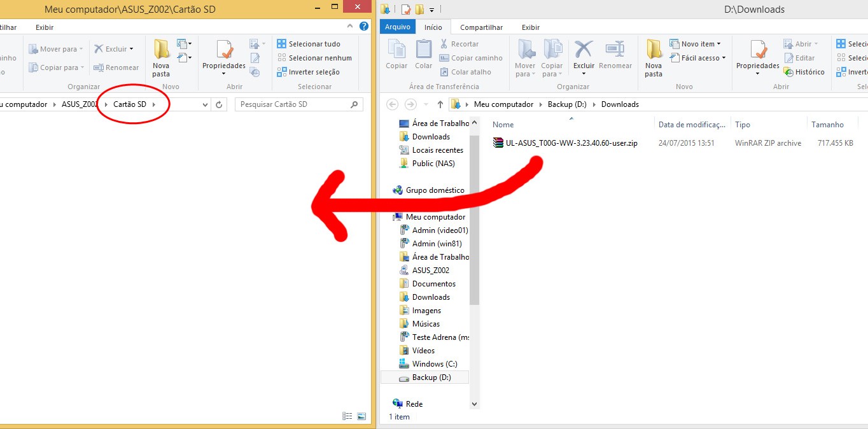Click the Copiar icon in Área de Transferência
The image size is (868, 429).
[396, 51]
